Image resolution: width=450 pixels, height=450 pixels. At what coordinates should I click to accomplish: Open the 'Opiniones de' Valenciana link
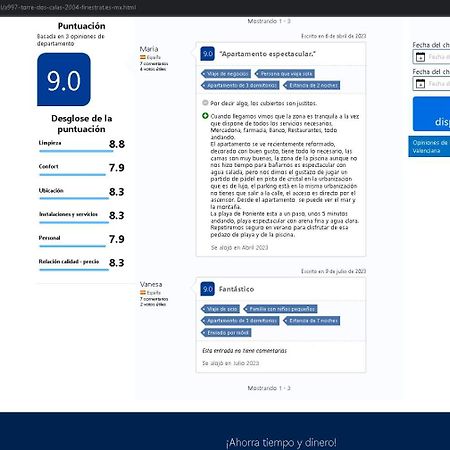click(429, 147)
